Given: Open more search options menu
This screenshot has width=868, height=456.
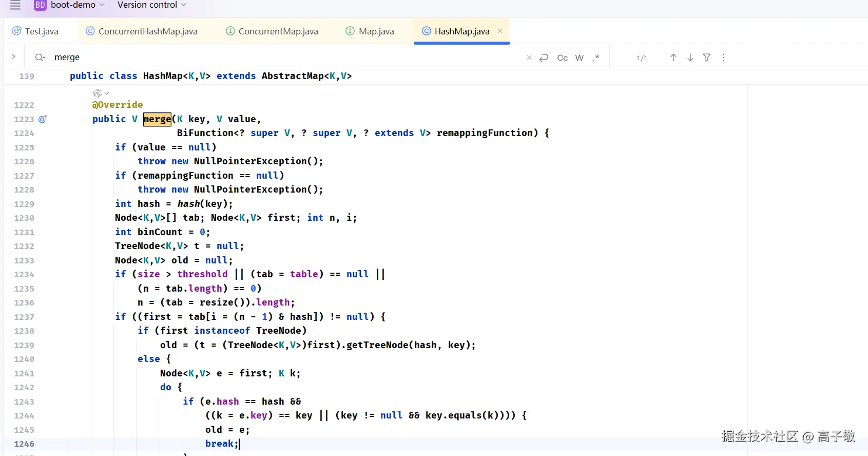Looking at the screenshot, I should [x=724, y=58].
